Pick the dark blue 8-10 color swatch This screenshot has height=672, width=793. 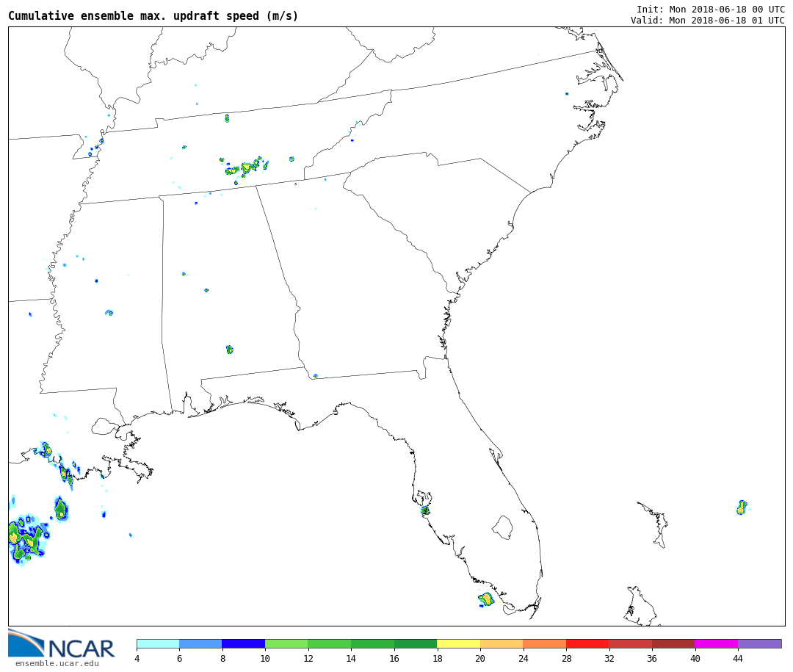[x=244, y=643]
